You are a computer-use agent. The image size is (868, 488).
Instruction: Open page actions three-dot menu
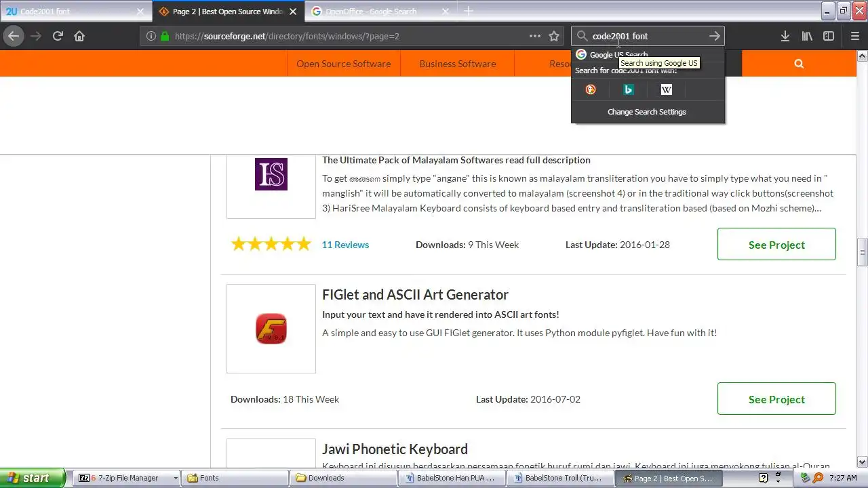click(x=535, y=36)
